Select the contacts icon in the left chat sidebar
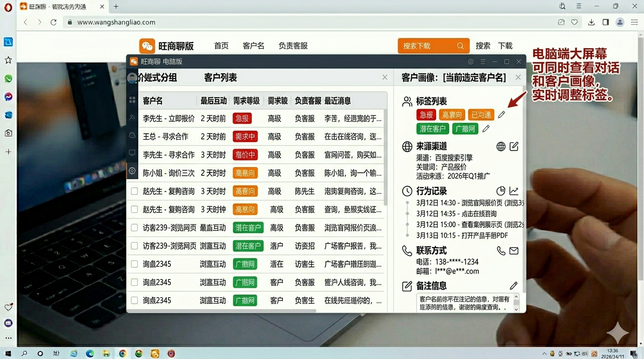This screenshot has height=359, width=644. tap(132, 117)
